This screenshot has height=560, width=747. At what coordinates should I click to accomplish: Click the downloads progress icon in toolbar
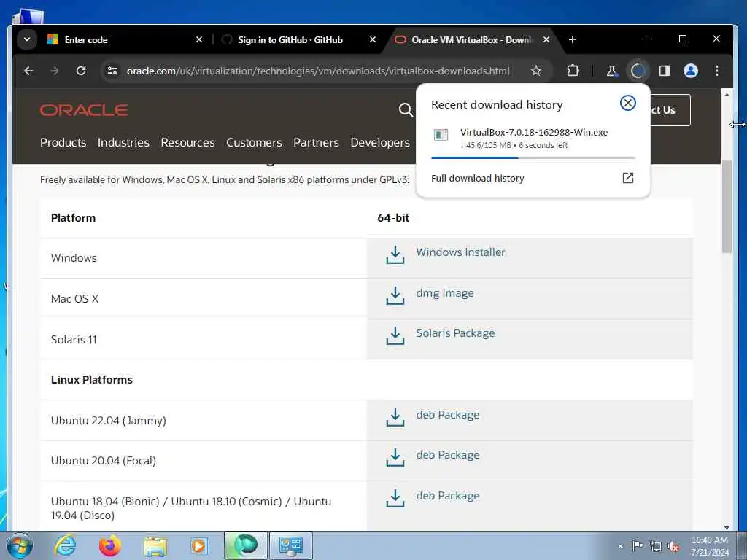(x=638, y=71)
